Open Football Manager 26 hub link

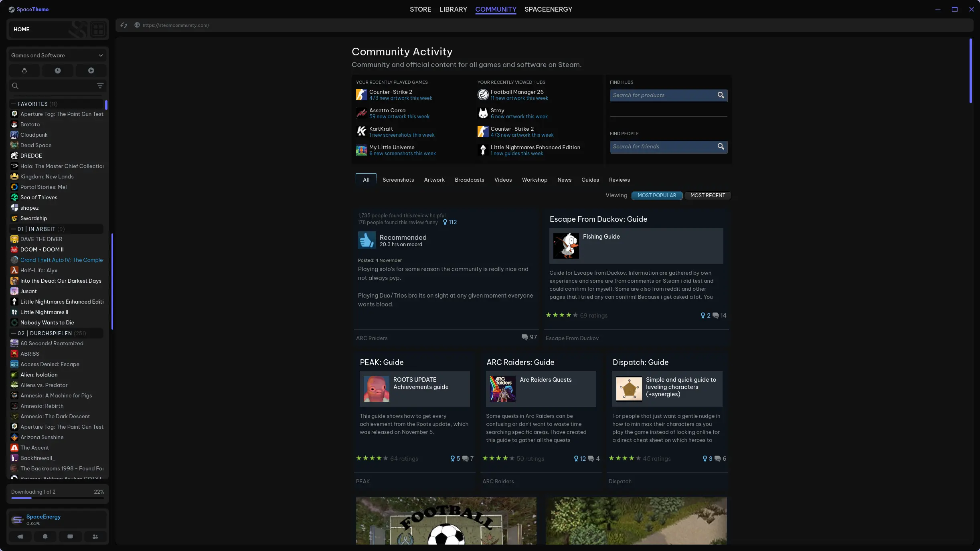coord(517,92)
